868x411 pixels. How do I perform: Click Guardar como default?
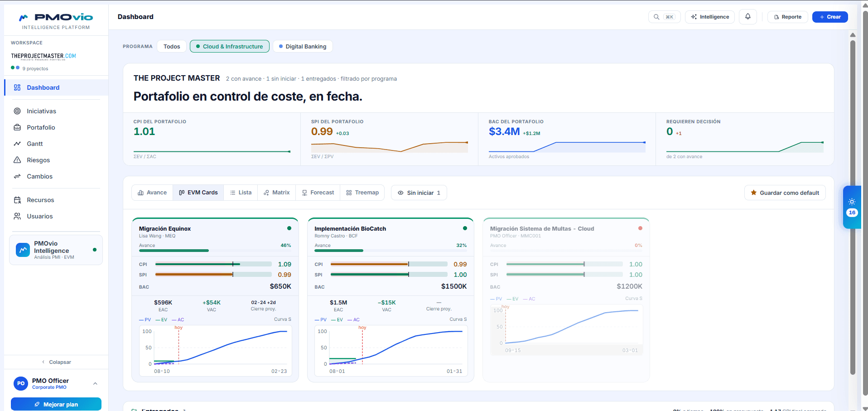tap(785, 193)
